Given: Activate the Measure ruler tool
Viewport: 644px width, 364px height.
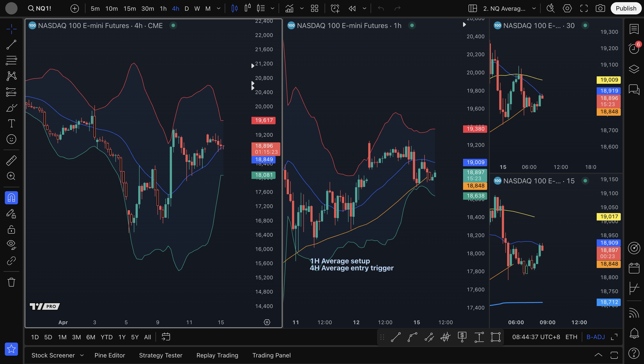Looking at the screenshot, I should tap(11, 161).
